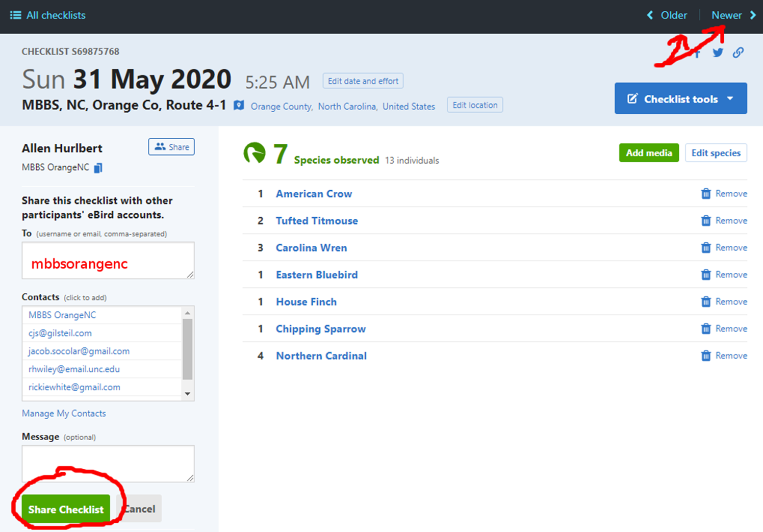Open Orange County region link
Screen dimensions: 763x532
281,107
